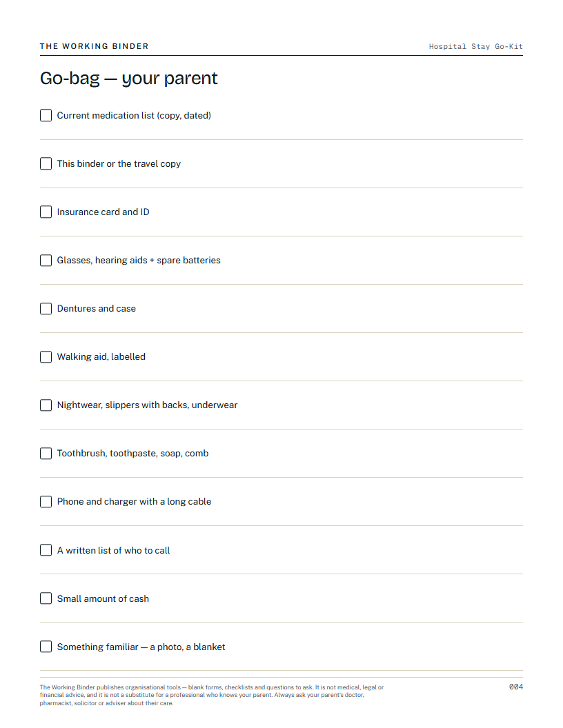Check the Dentures and case box
The height and width of the screenshot is (728, 563).
pyautogui.click(x=46, y=308)
